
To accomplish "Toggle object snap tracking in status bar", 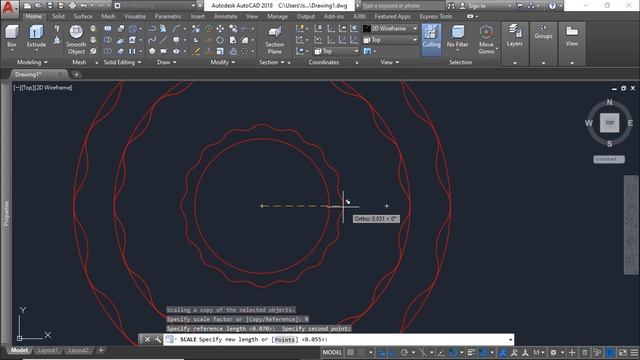I will (441, 352).
